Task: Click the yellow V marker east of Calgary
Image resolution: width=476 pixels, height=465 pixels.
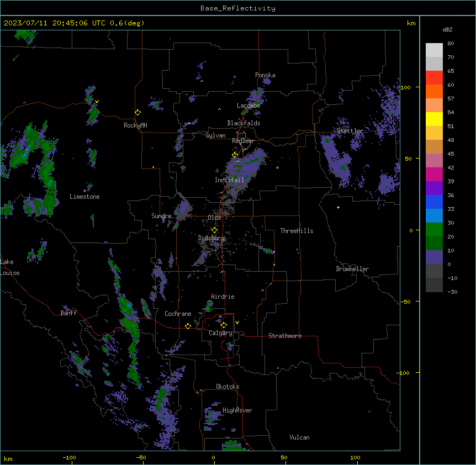Action: point(237,323)
